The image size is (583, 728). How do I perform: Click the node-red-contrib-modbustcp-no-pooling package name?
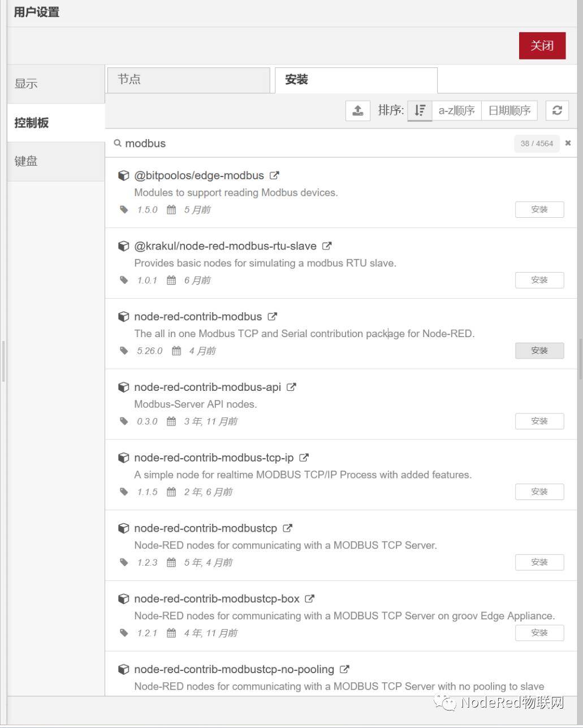[234, 669]
